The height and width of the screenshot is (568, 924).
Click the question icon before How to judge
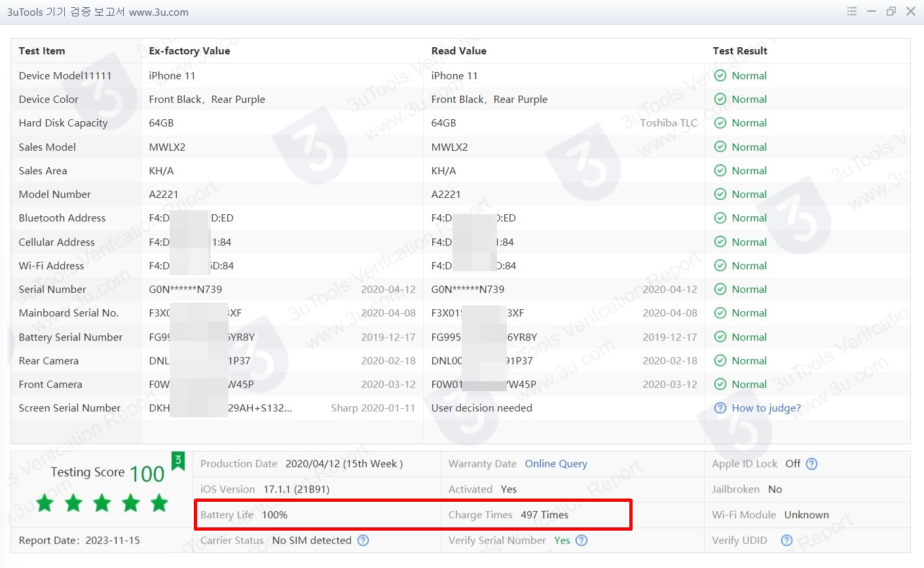[720, 408]
